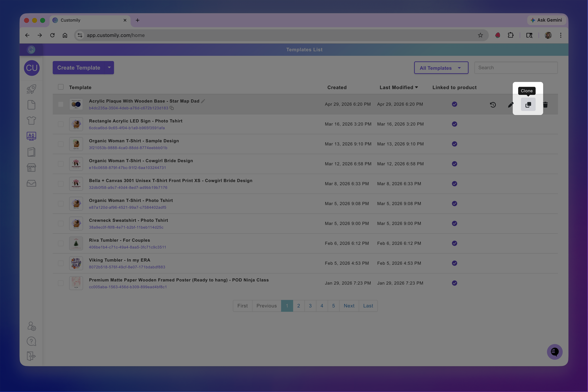Select current page 1 in pagination

click(x=287, y=306)
